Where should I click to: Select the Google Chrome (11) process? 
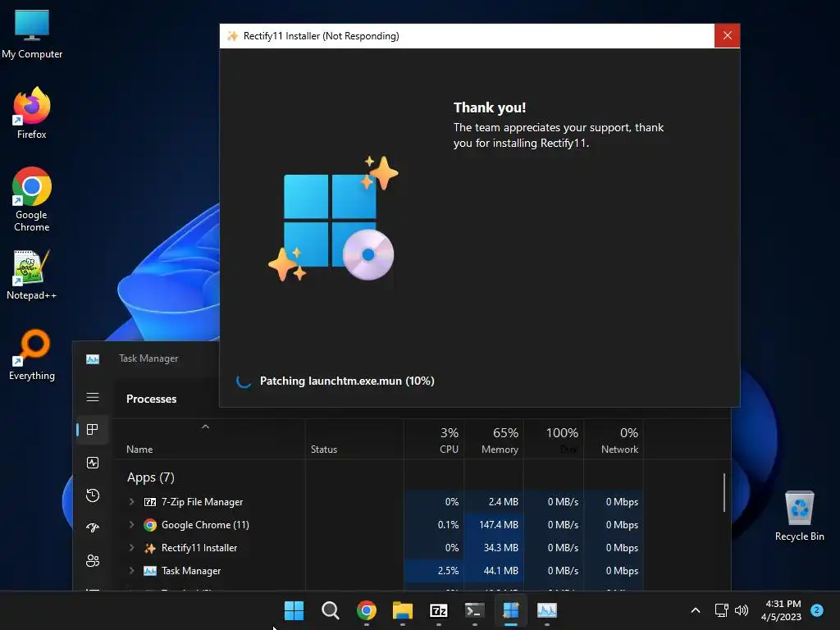pyautogui.click(x=205, y=525)
